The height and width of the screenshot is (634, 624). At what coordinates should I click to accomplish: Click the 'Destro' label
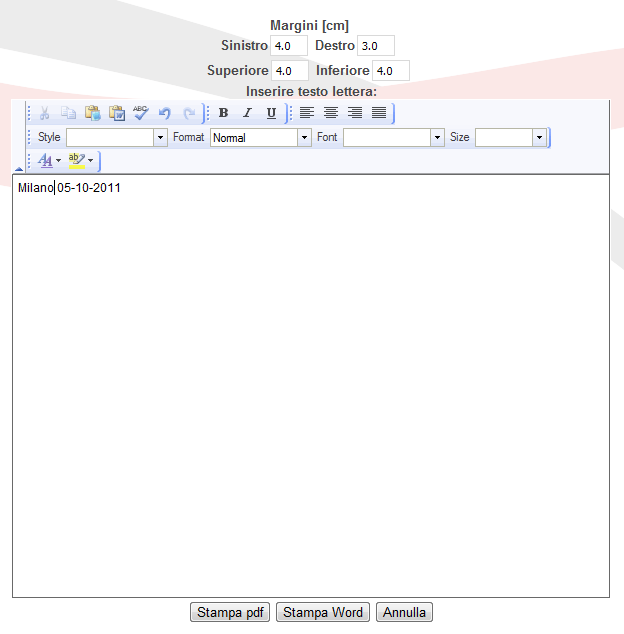coord(335,45)
